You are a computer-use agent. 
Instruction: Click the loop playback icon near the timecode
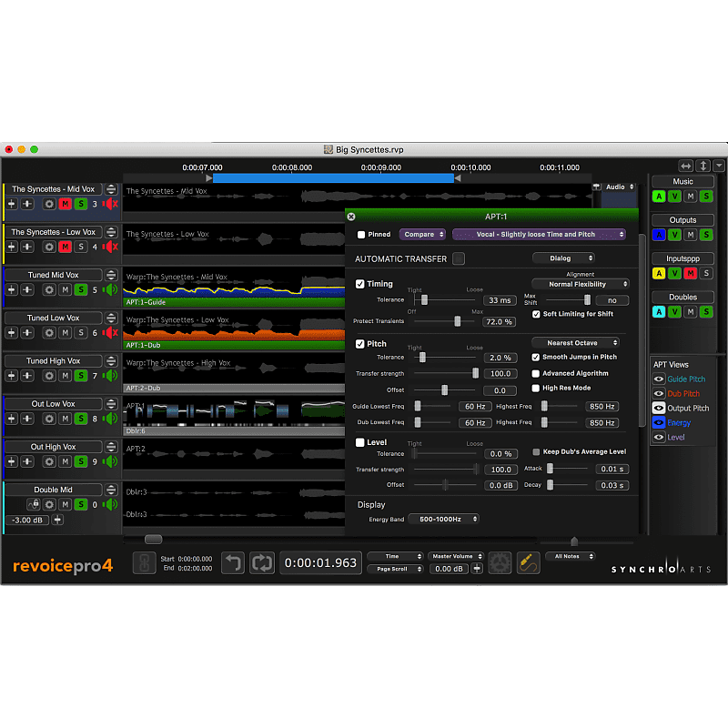[260, 564]
